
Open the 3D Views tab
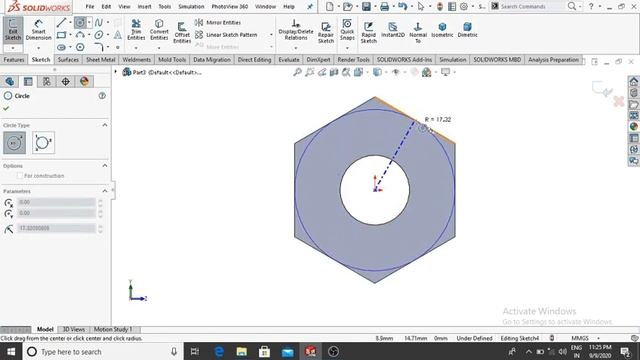(73, 329)
